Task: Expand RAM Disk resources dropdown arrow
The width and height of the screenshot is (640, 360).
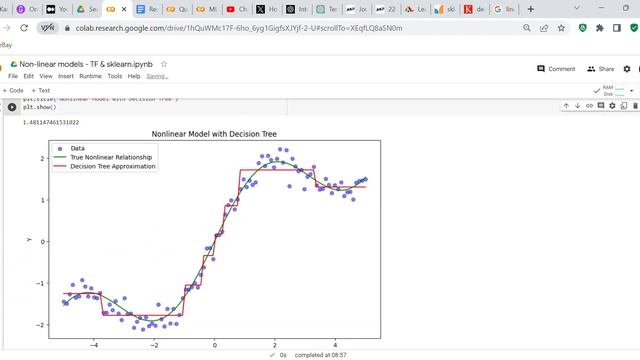Action: pos(631,91)
